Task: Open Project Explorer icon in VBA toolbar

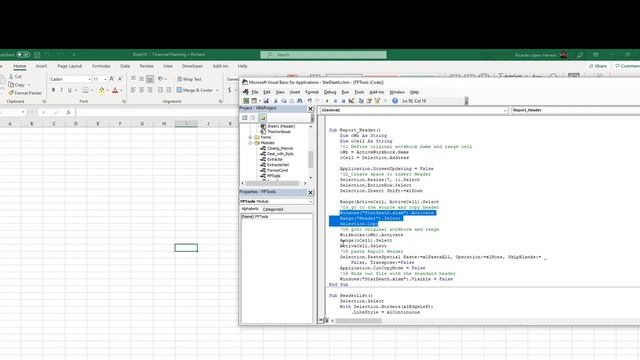Action: 361,101
